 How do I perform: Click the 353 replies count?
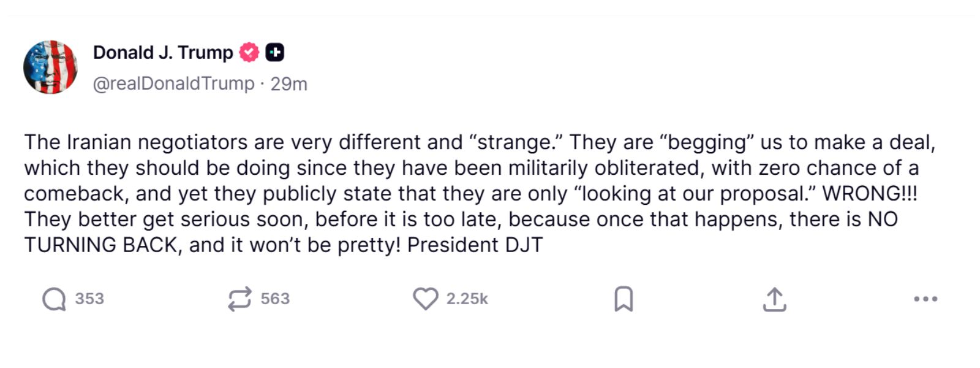point(89,299)
